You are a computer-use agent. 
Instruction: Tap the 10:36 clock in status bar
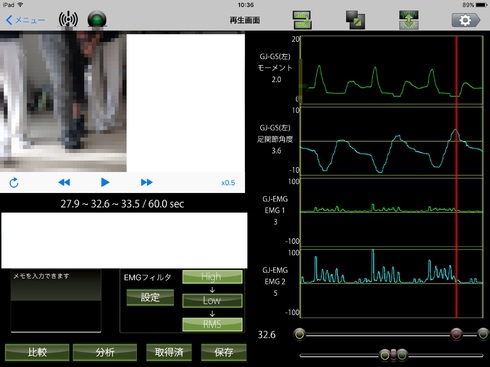click(246, 5)
